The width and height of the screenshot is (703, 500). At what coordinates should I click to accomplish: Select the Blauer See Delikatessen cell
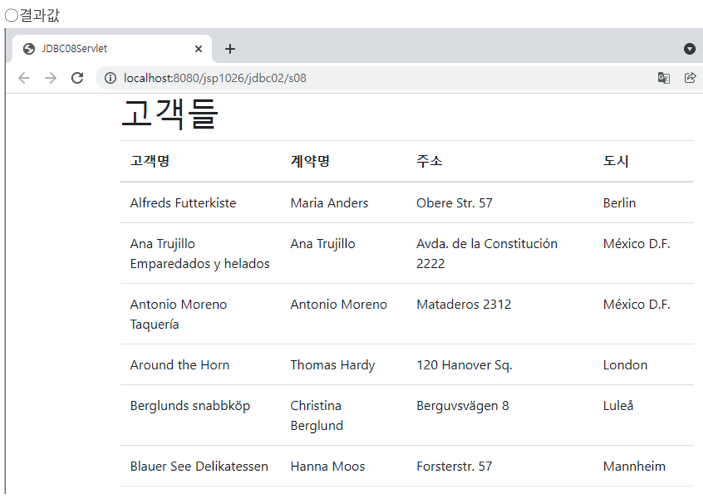[199, 466]
